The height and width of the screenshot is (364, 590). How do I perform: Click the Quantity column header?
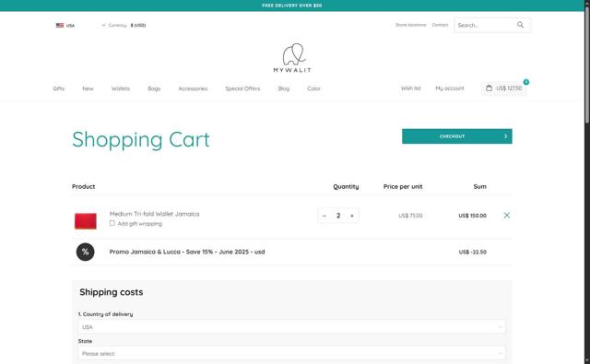coord(346,186)
